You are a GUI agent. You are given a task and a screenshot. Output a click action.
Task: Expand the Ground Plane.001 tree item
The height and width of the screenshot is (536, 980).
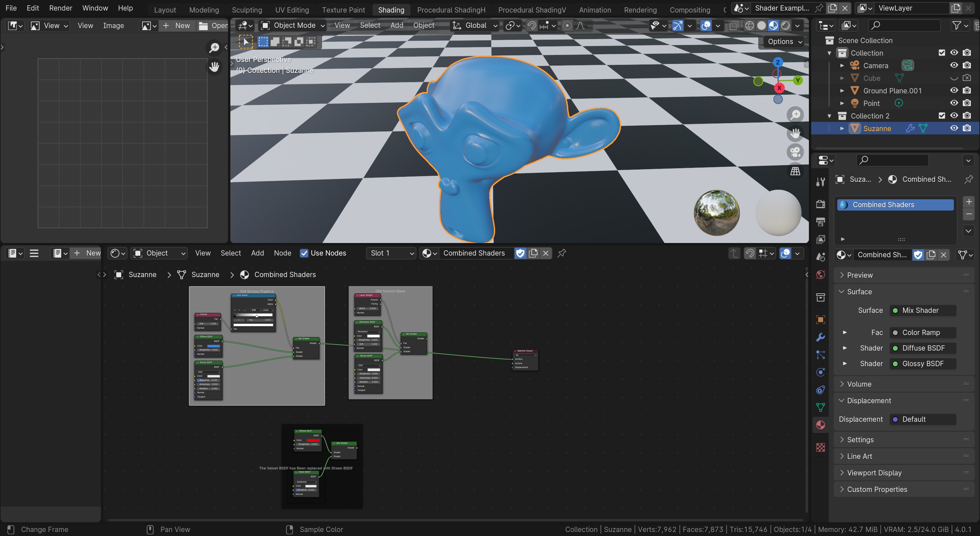tap(842, 91)
